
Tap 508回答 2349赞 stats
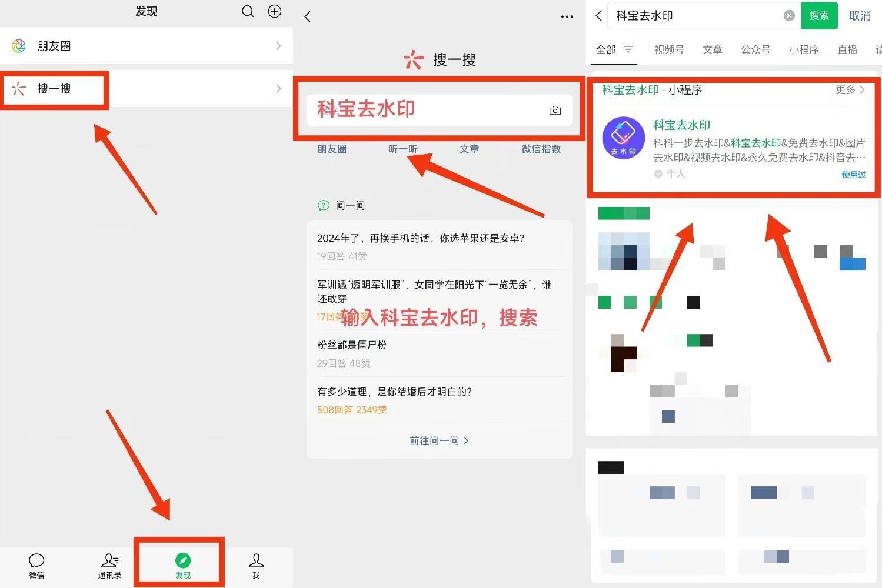(x=352, y=410)
